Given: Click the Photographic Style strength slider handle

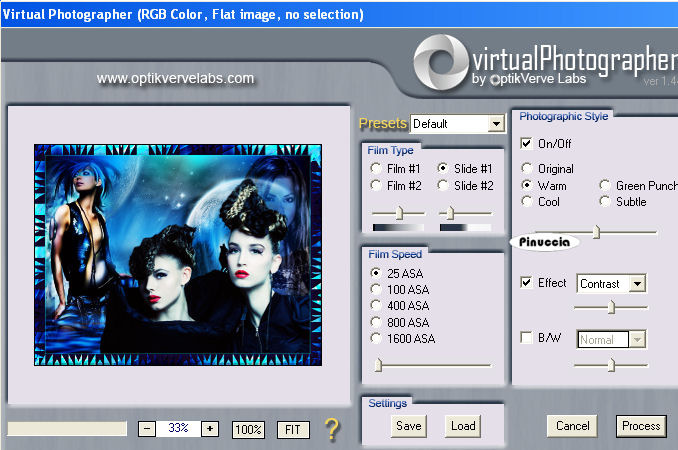Looking at the screenshot, I should (596, 232).
